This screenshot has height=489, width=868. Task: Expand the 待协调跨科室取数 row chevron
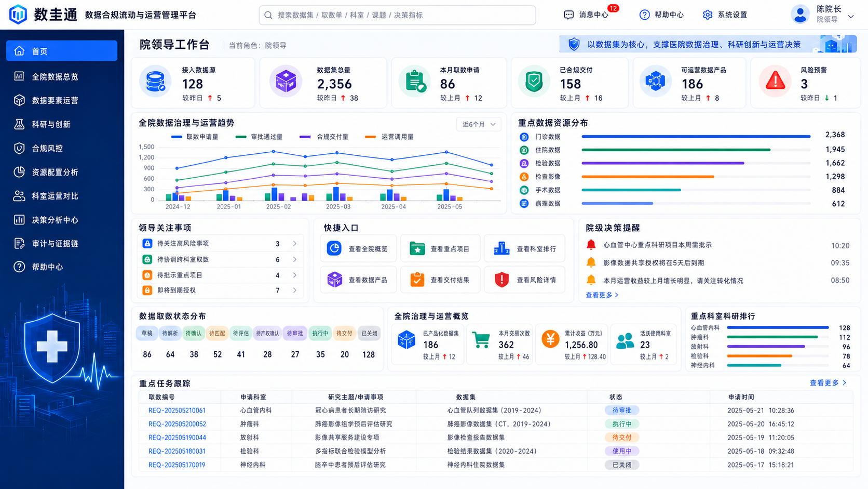295,259
